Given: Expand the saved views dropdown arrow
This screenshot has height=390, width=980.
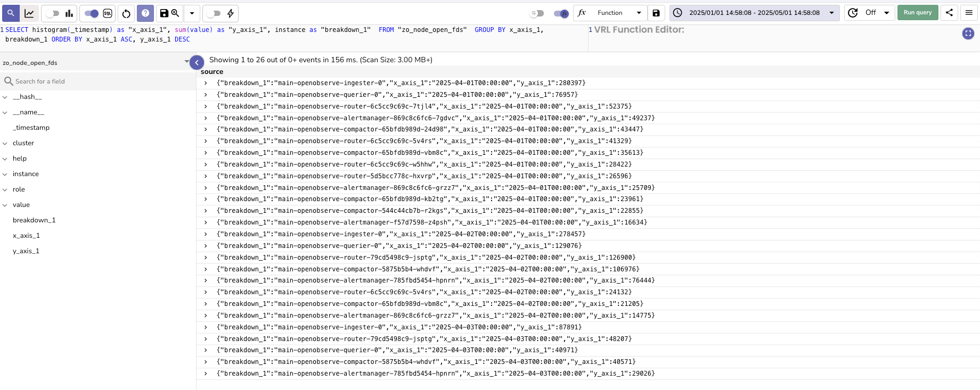Looking at the screenshot, I should coord(192,13).
